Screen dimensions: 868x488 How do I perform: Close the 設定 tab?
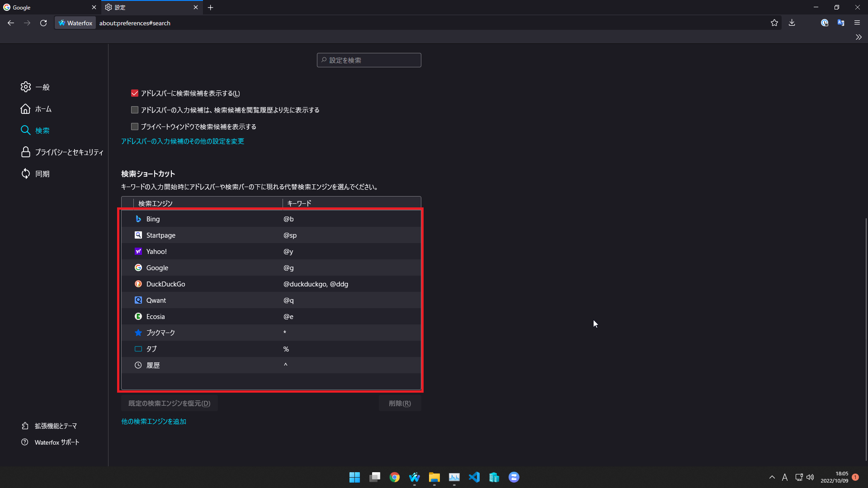[196, 7]
